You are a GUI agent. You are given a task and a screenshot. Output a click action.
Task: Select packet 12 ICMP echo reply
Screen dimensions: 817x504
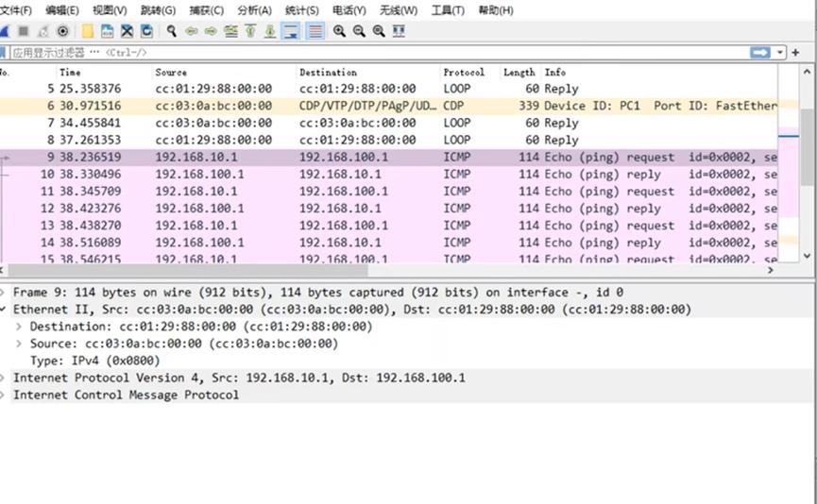[x=389, y=209]
